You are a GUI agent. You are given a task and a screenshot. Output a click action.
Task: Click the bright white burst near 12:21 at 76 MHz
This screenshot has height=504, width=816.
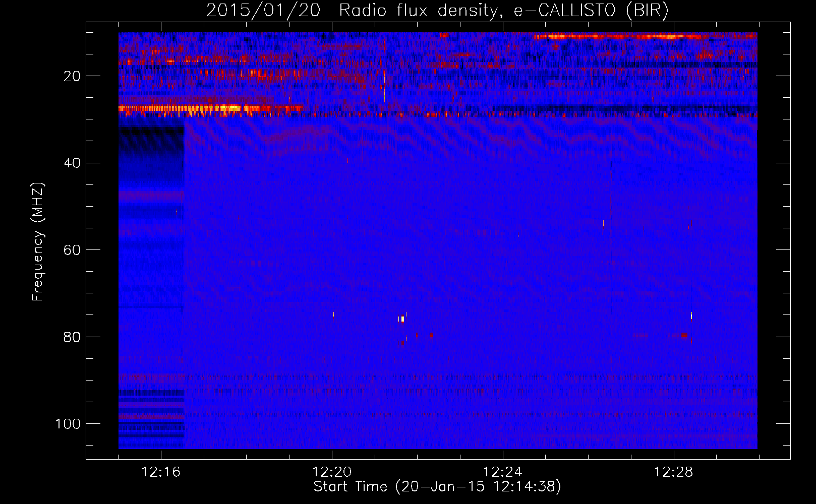coord(402,319)
